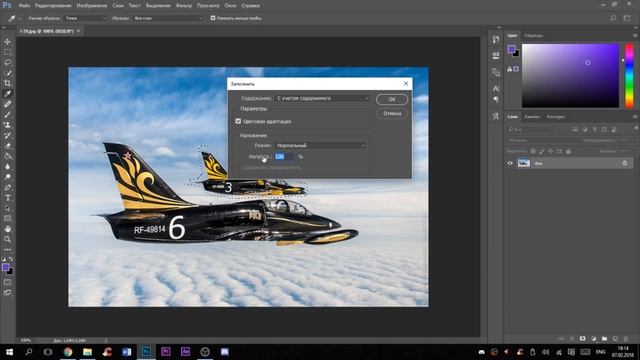Image resolution: width=640 pixels, height=360 pixels.
Task: Open the Режим blend mode dropdown
Action: 320,145
